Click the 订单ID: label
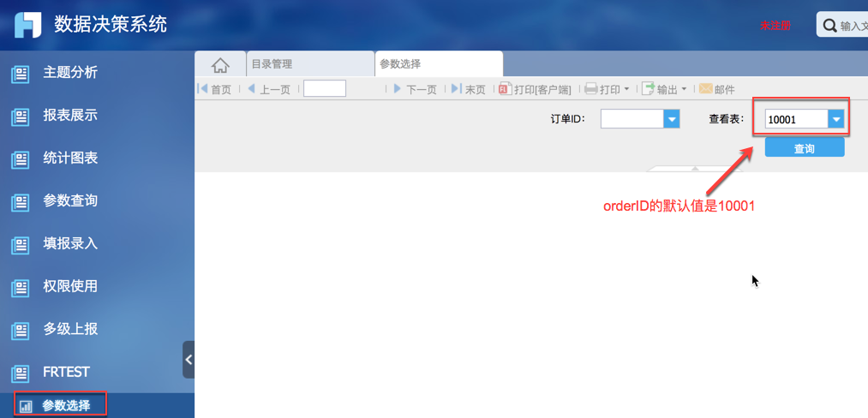The height and width of the screenshot is (418, 868). (568, 118)
